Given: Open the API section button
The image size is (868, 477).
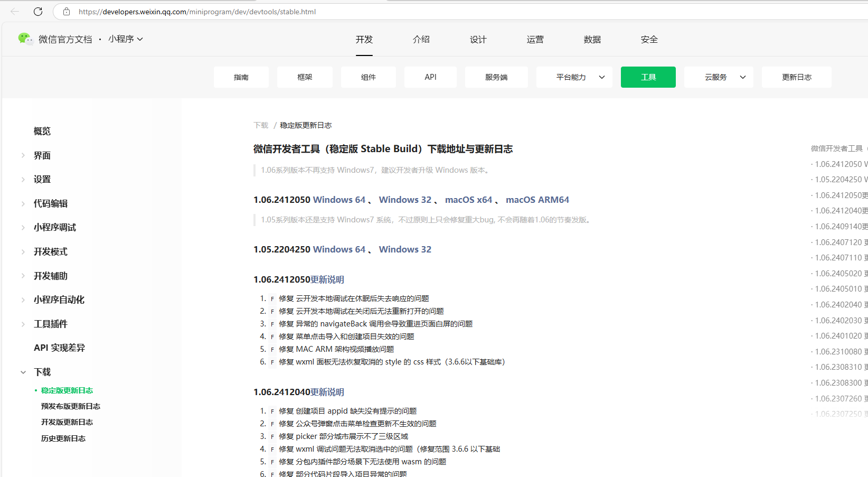Looking at the screenshot, I should coord(430,77).
